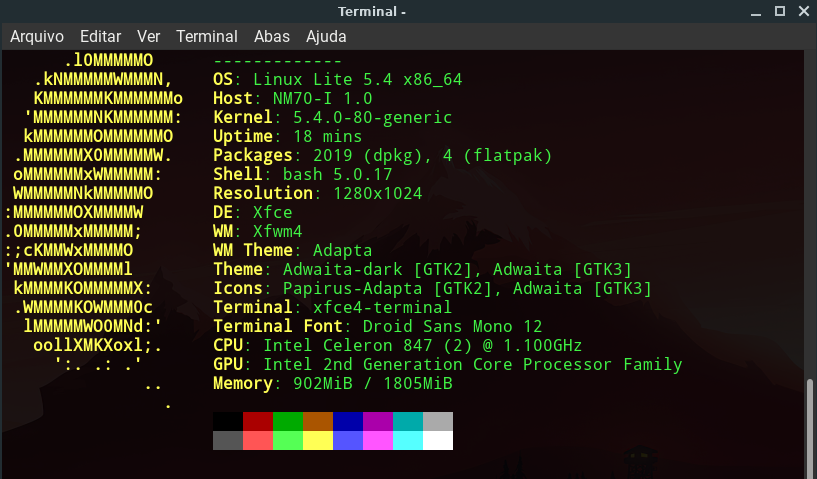Click the 'bash 5.0.17' shell value
817x479 pixels.
pos(338,174)
